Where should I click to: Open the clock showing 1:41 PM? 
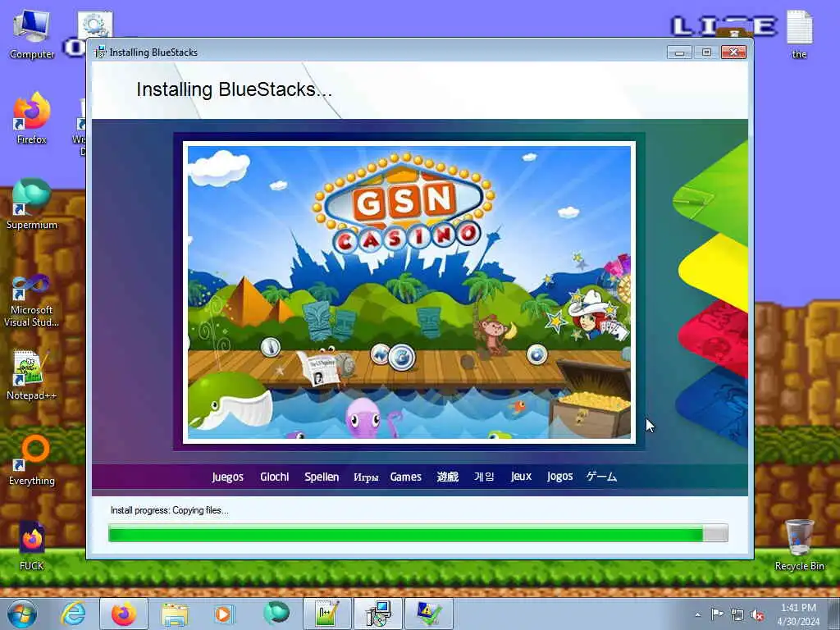[798, 614]
